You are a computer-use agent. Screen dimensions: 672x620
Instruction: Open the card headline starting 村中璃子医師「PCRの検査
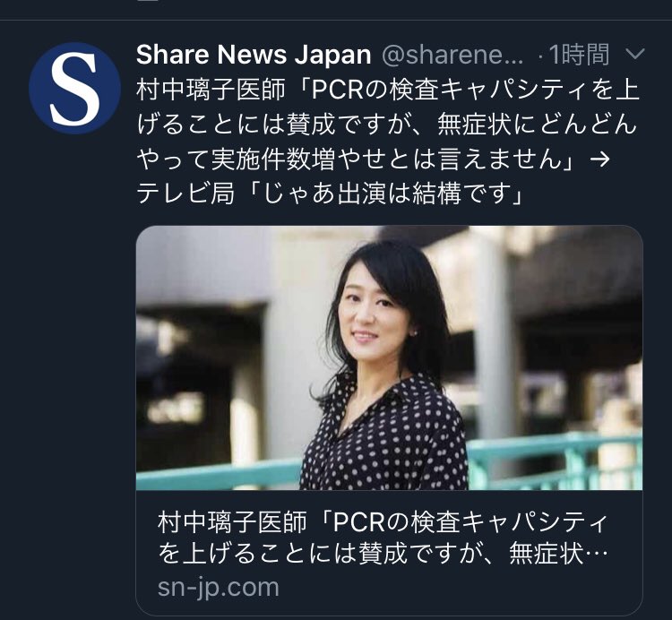383,538
